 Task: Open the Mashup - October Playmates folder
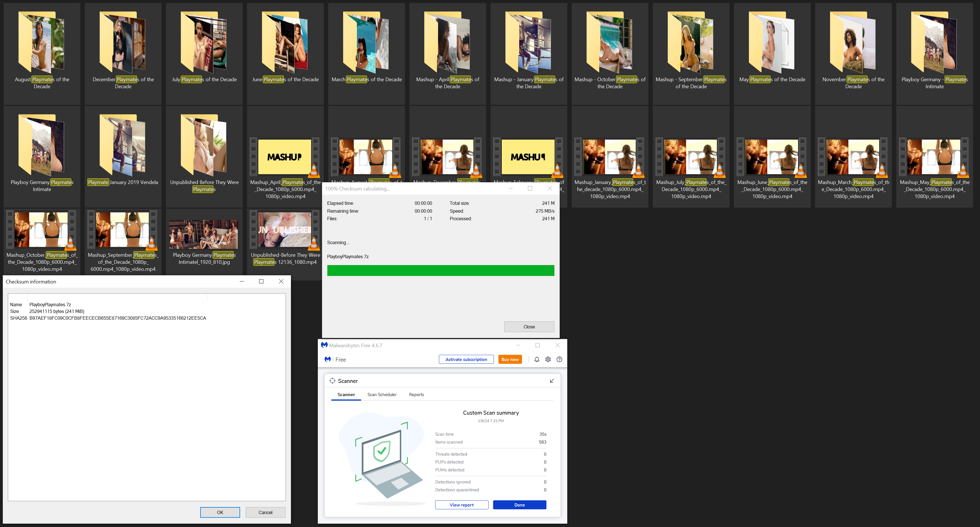610,53
